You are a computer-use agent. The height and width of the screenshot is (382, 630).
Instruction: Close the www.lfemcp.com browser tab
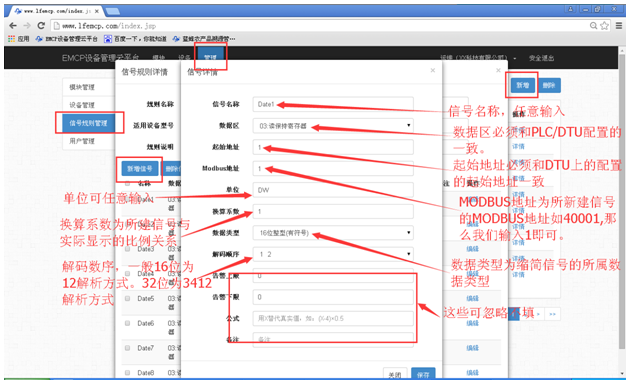point(96,11)
